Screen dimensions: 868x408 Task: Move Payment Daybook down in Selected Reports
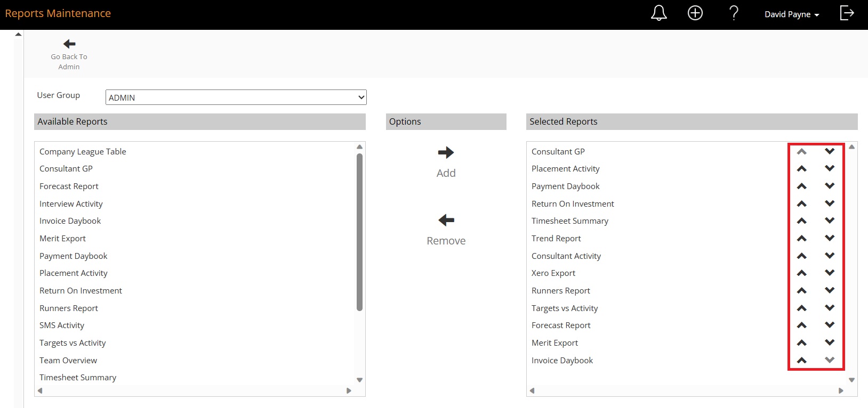830,186
